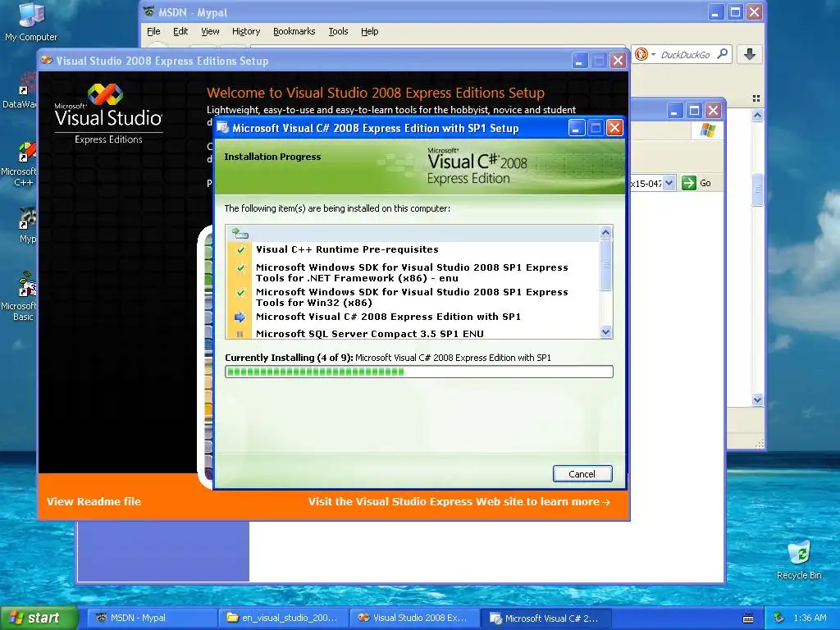The image size is (840, 630).
Task: Click the installation progress bar
Action: coord(419,372)
